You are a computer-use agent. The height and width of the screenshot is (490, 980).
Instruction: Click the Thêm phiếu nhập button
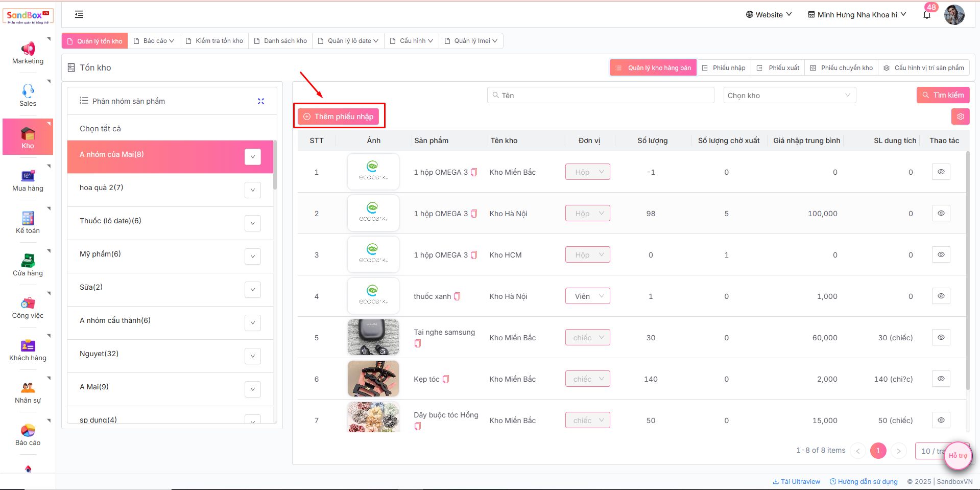(x=339, y=116)
